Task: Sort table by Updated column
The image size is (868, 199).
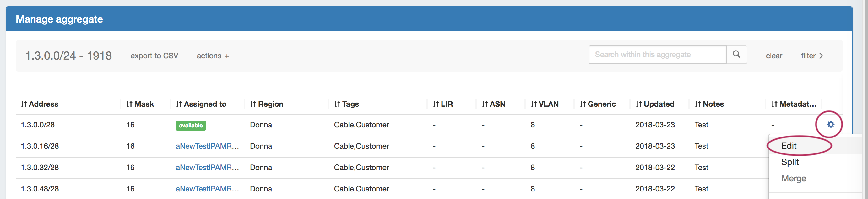Action: pyautogui.click(x=654, y=105)
